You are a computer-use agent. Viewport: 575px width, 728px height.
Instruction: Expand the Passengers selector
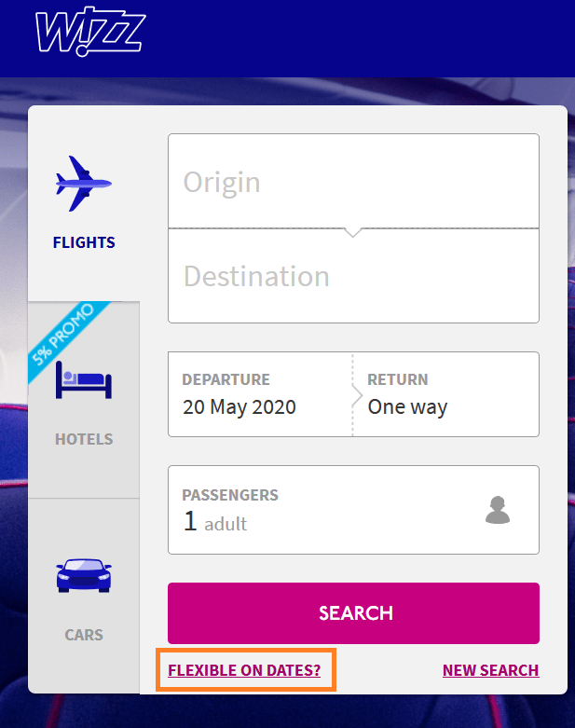click(353, 510)
